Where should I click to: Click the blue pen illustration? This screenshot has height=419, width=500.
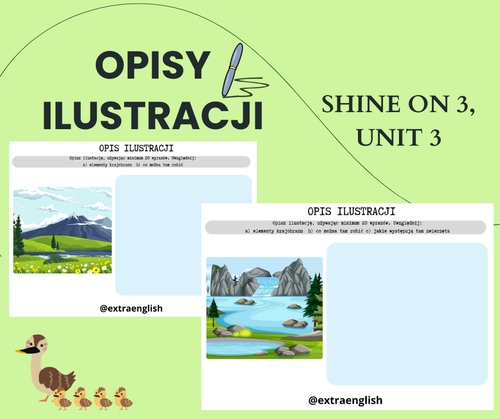click(x=233, y=70)
